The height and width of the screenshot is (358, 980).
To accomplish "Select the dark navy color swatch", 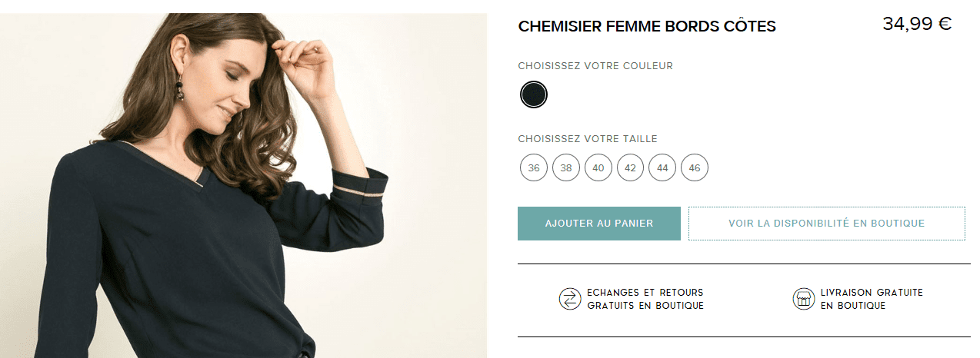I will 534,94.
